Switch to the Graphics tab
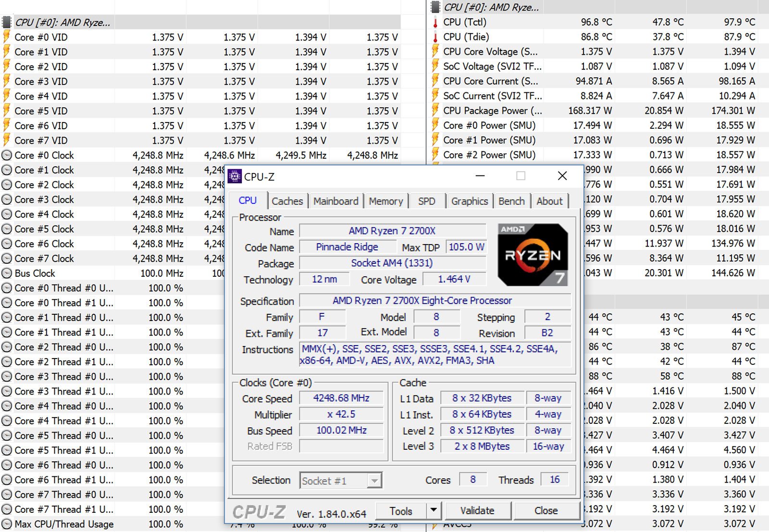Screen dimensions: 769x532 tap(470, 201)
